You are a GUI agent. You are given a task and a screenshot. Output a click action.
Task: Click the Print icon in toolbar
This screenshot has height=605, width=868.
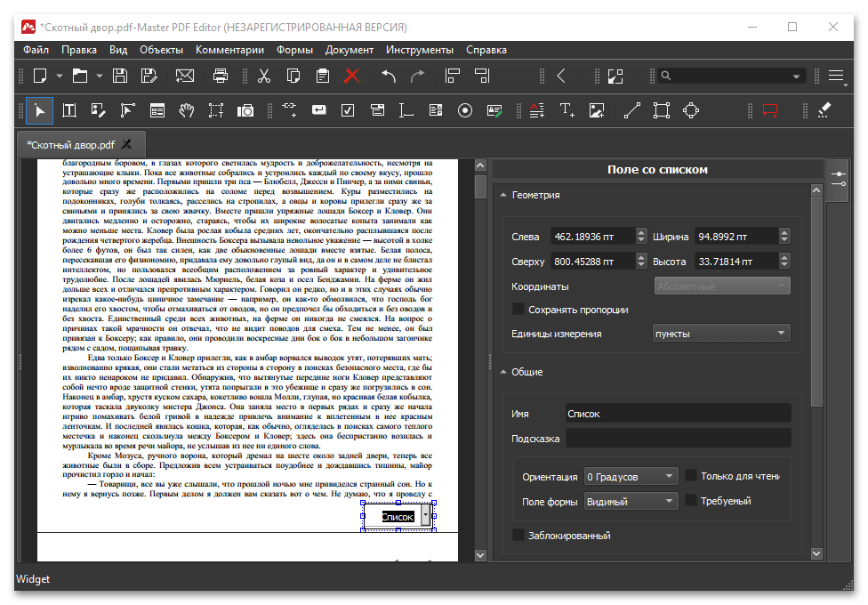point(221,76)
